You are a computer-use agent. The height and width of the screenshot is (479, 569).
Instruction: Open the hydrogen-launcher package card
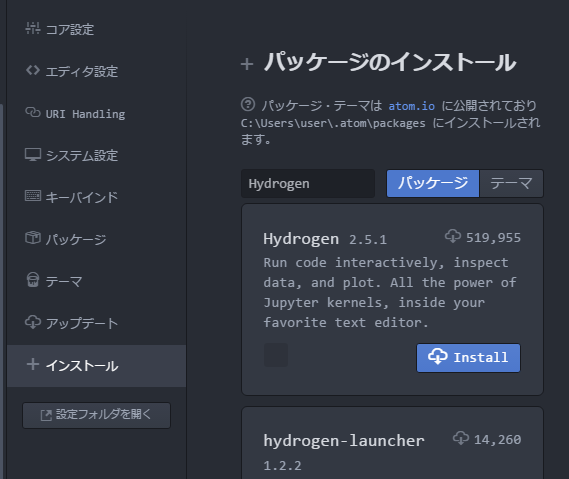tap(392, 443)
